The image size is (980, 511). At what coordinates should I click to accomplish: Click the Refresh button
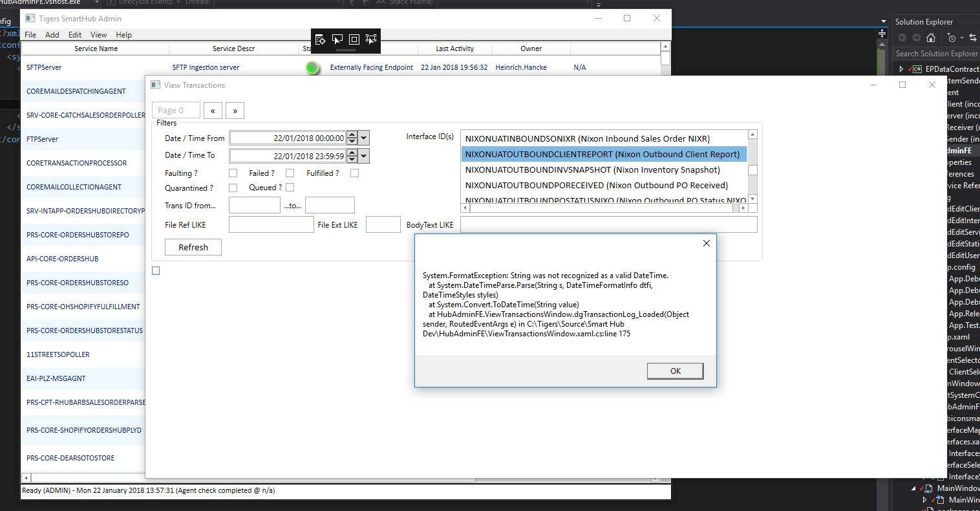[x=193, y=247]
